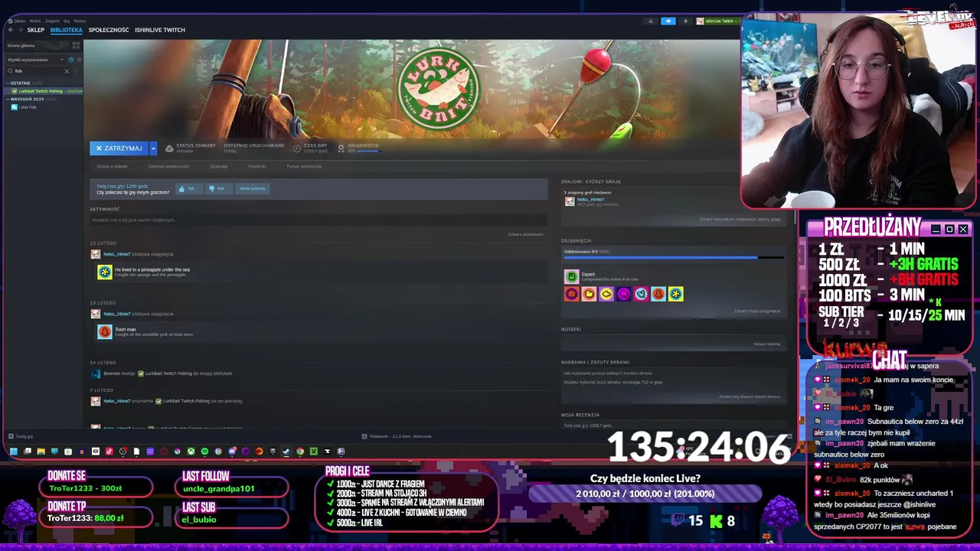Switch library to grid view icon

[76, 45]
